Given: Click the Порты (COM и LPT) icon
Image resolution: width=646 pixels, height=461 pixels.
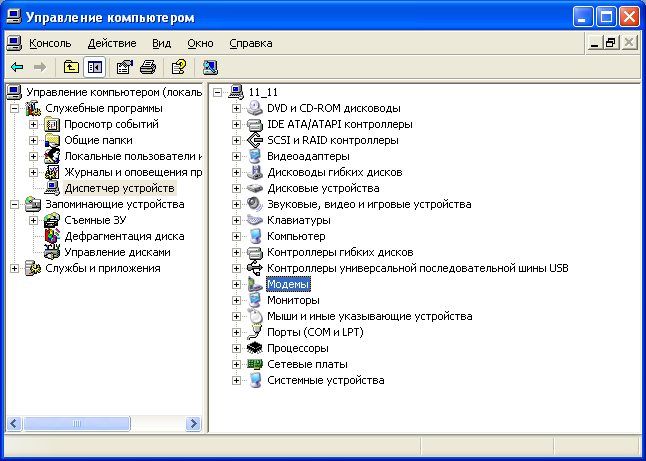Looking at the screenshot, I should [x=255, y=332].
